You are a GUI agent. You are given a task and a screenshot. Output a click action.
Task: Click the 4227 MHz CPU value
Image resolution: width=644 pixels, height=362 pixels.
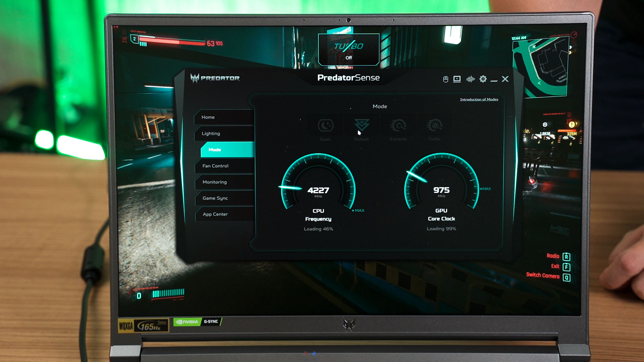318,191
